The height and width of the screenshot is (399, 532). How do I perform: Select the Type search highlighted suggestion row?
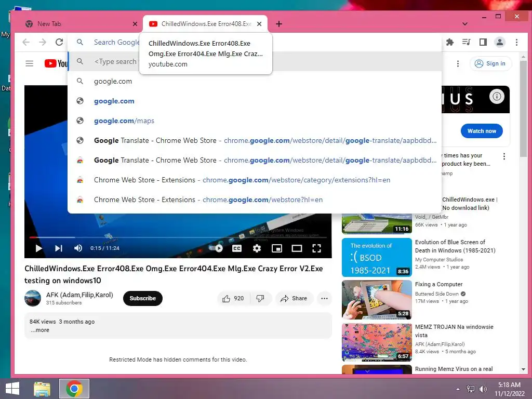[255, 61]
